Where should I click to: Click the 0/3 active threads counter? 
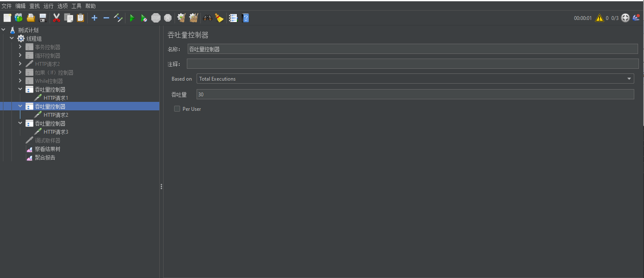click(x=615, y=18)
